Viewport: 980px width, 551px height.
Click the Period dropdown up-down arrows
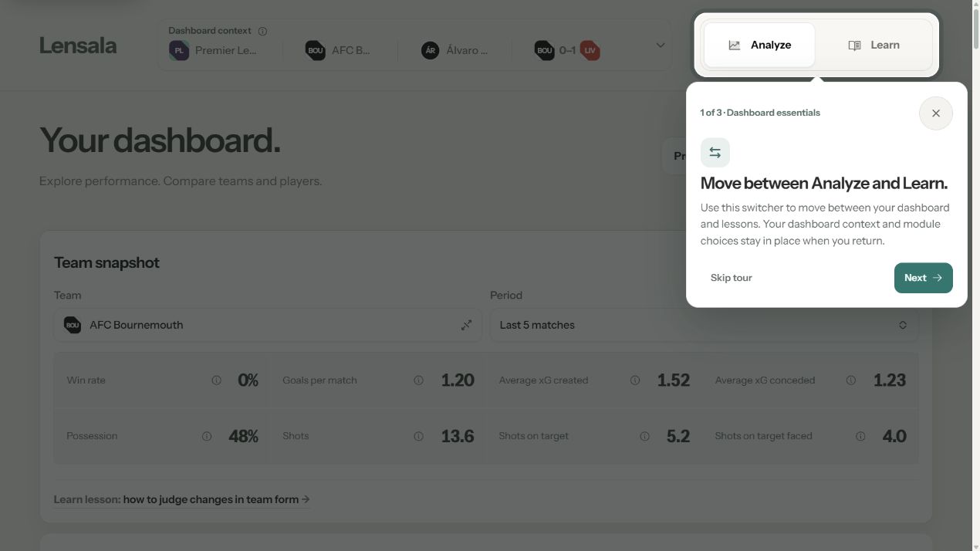click(903, 325)
